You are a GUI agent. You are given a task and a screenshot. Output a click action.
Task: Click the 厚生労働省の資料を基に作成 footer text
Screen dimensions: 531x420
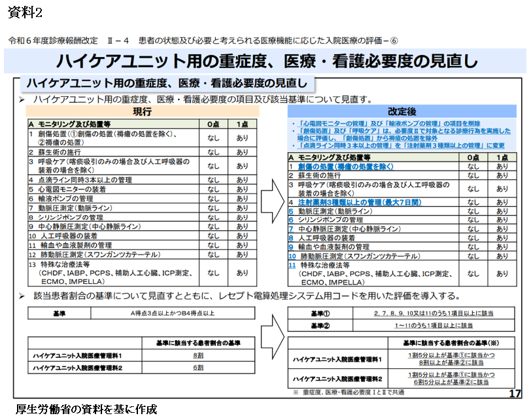pyautogui.click(x=86, y=410)
